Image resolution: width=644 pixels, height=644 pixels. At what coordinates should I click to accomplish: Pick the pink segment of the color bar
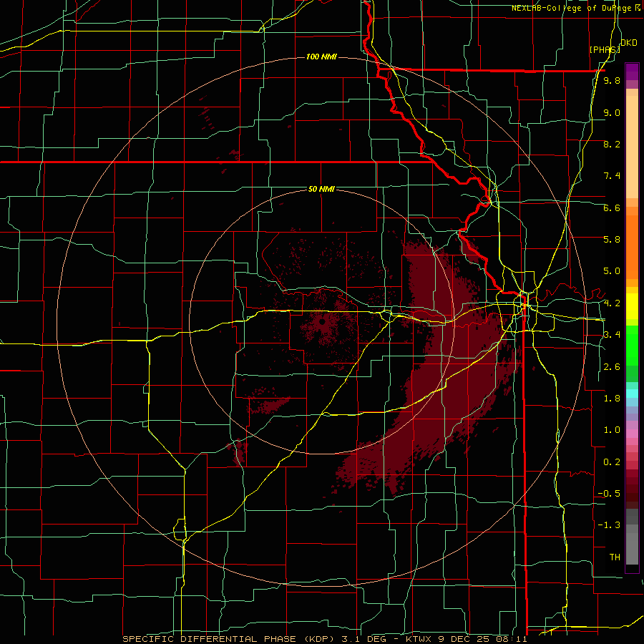(x=632, y=434)
